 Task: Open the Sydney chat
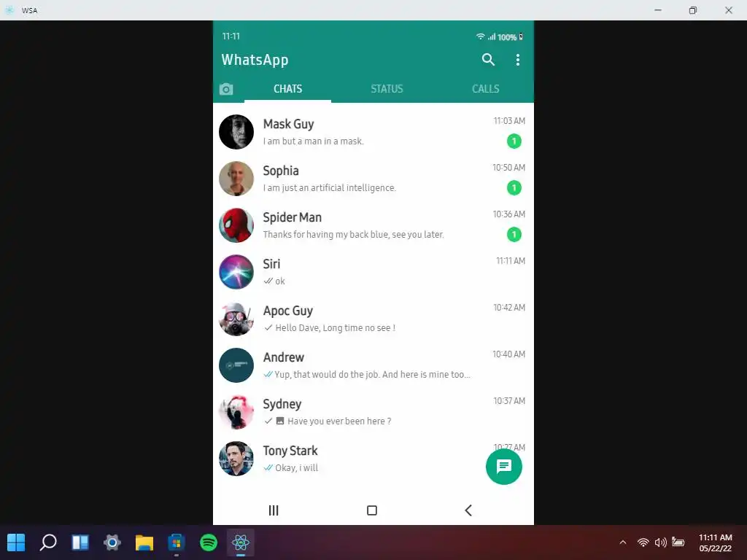click(x=373, y=412)
